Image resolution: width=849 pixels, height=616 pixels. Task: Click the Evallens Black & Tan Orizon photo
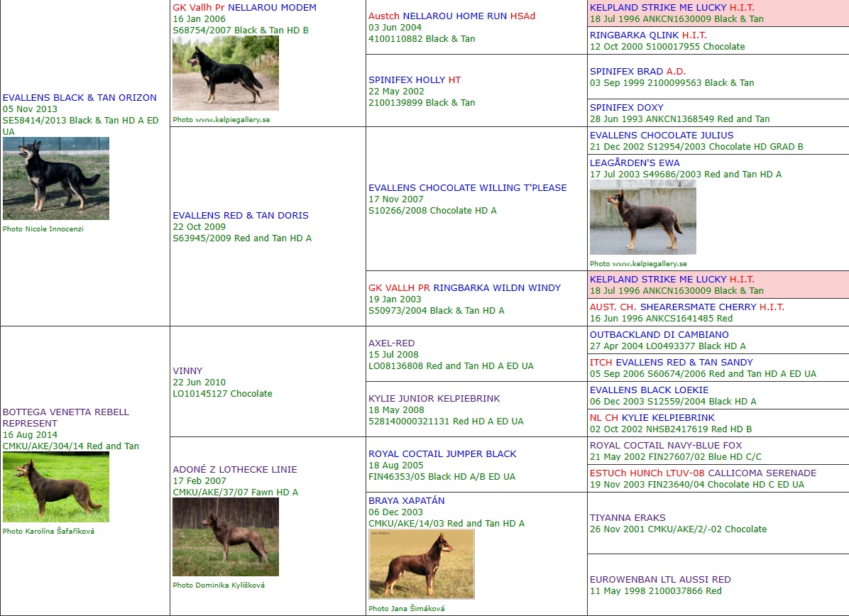pyautogui.click(x=56, y=178)
